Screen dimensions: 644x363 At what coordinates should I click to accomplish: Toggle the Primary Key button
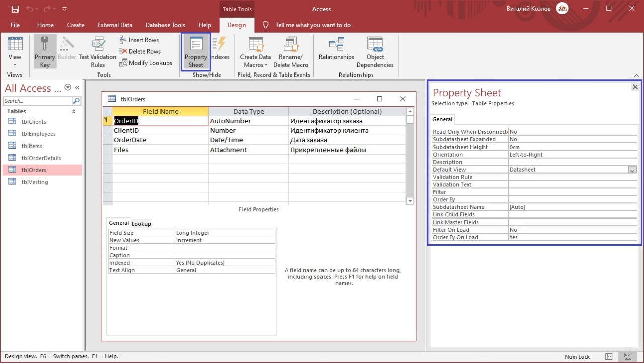[45, 52]
